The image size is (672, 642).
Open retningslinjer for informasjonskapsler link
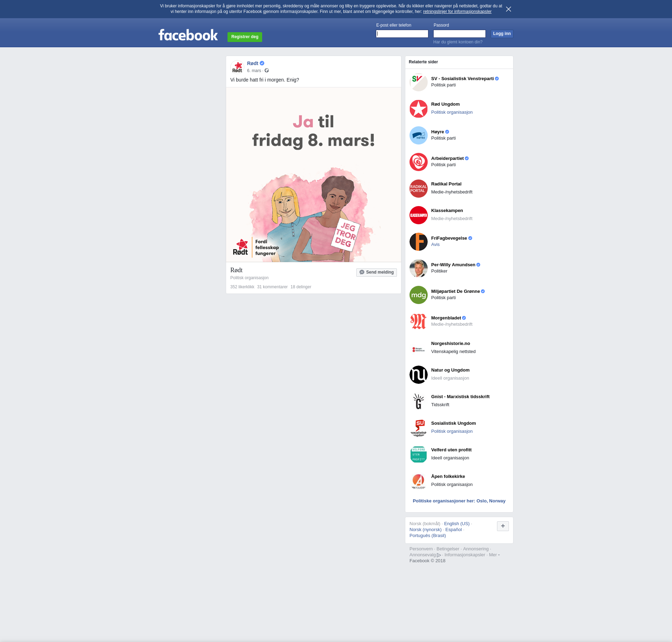coord(457,12)
